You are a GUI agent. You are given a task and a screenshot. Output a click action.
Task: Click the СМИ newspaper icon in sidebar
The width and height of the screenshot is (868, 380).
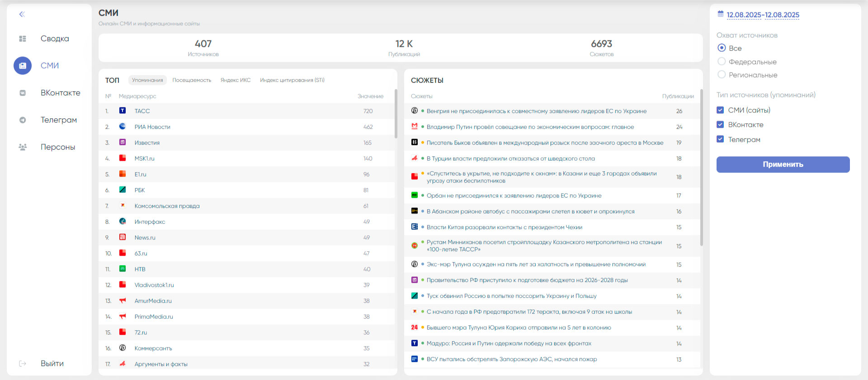[23, 66]
